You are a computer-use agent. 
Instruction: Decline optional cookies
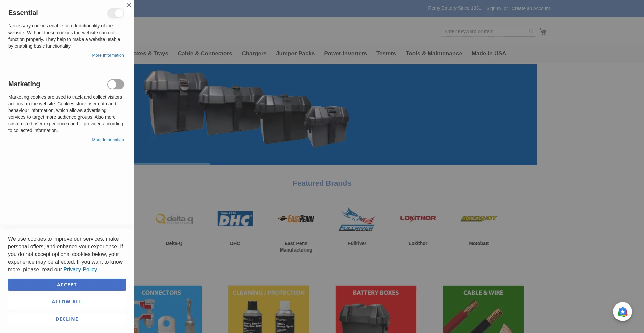[67, 319]
